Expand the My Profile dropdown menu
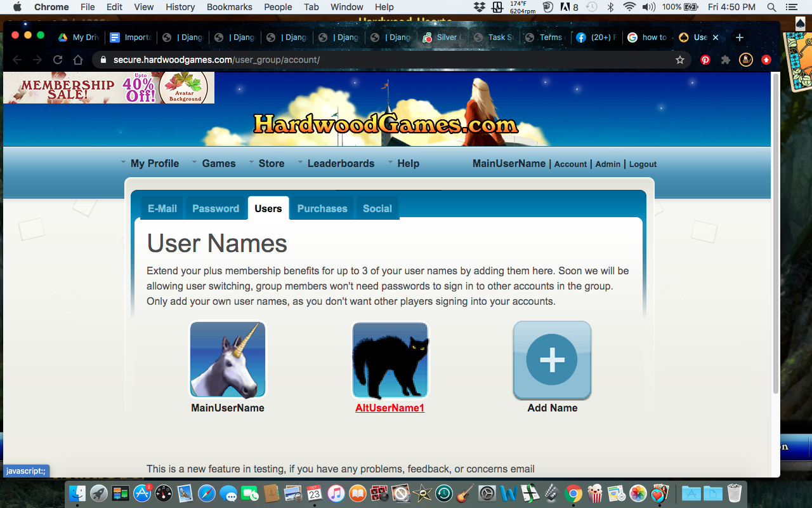The width and height of the screenshot is (812, 508). 150,163
